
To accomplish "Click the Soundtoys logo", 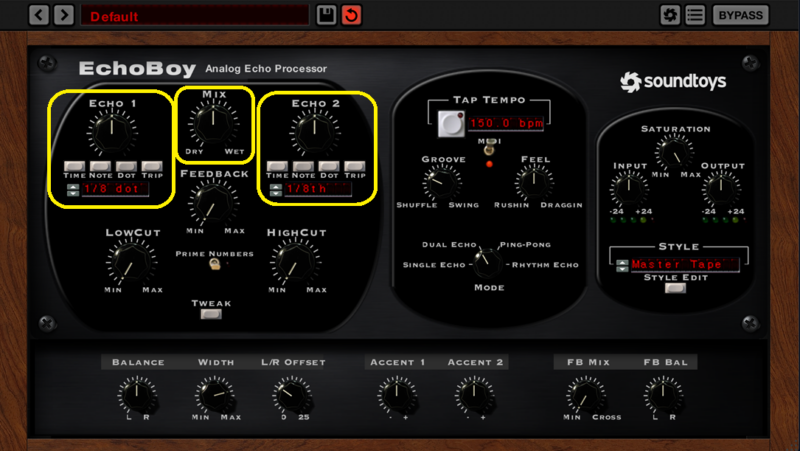I will (x=673, y=82).
